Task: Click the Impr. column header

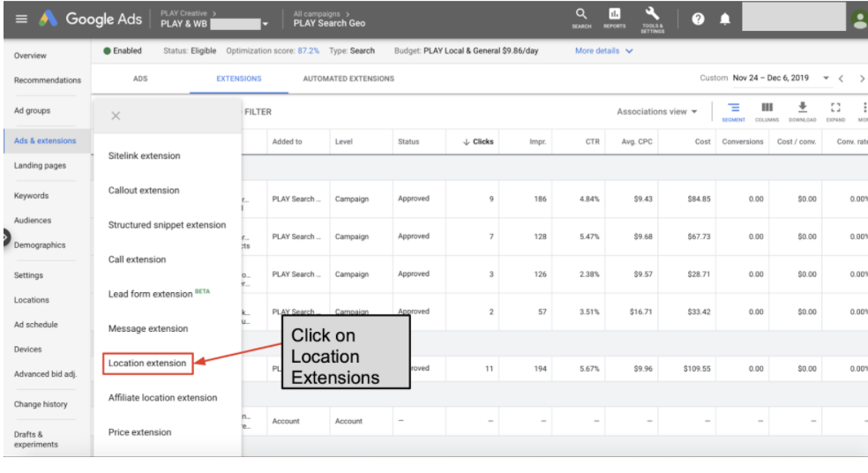Action: tap(537, 142)
